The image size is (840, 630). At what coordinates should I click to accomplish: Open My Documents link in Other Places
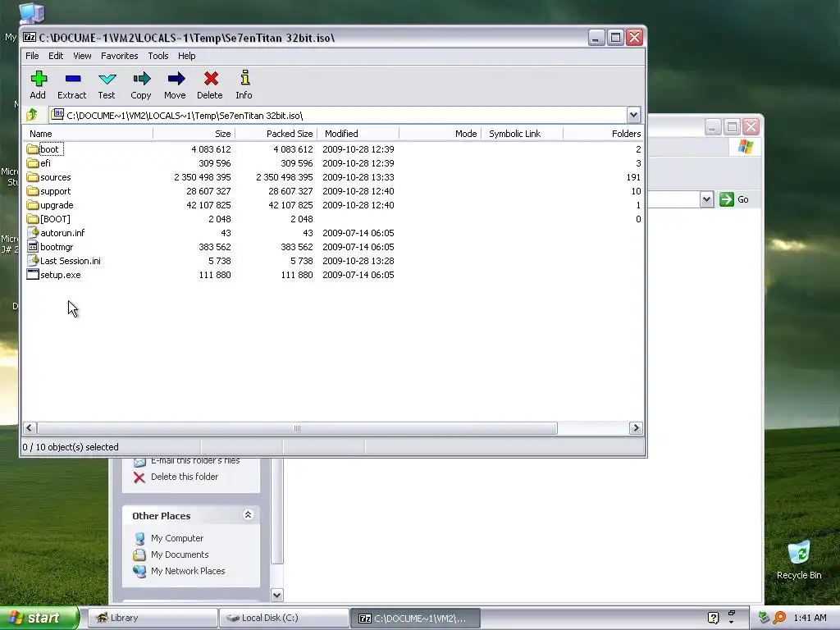click(x=180, y=555)
